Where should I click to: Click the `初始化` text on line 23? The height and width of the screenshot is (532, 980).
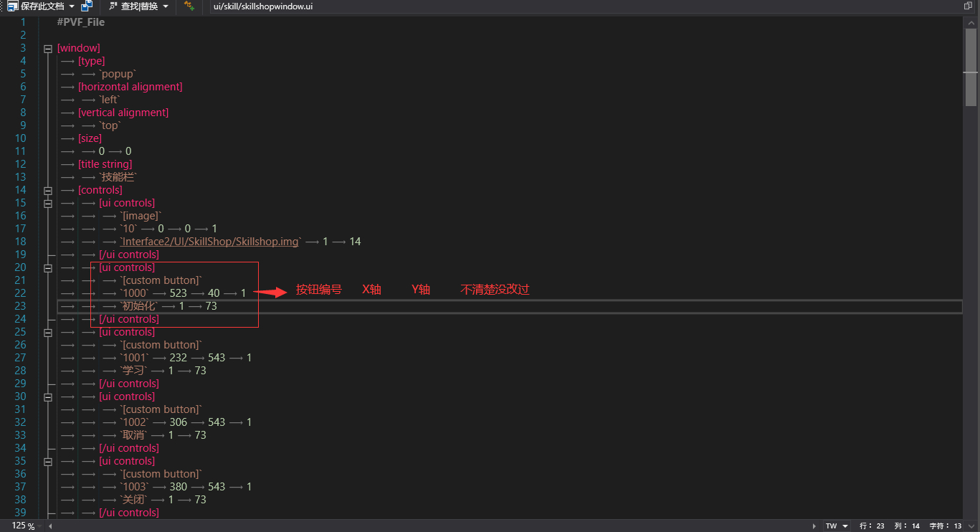click(138, 306)
